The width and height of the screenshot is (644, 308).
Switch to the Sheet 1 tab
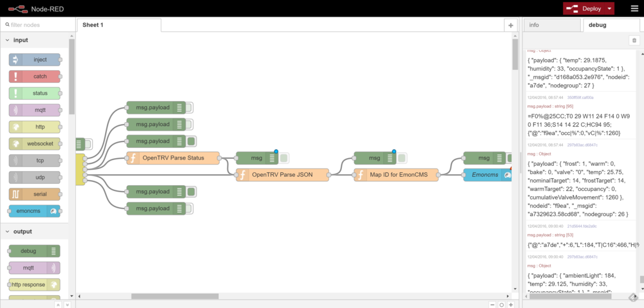pyautogui.click(x=119, y=25)
